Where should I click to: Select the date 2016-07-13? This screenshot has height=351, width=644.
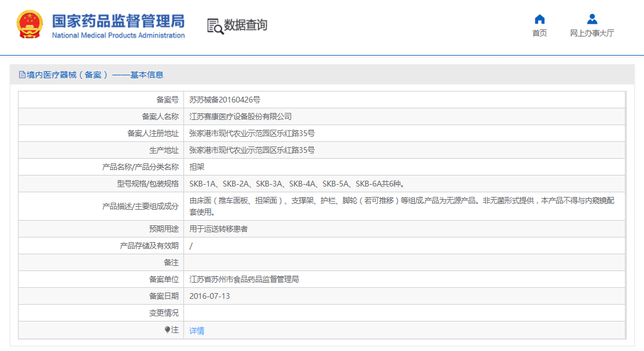(209, 297)
